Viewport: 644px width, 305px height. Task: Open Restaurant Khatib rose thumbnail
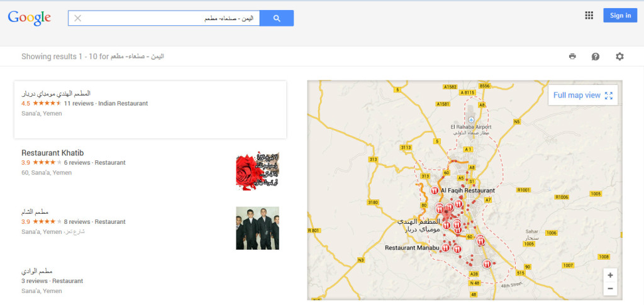tap(257, 170)
